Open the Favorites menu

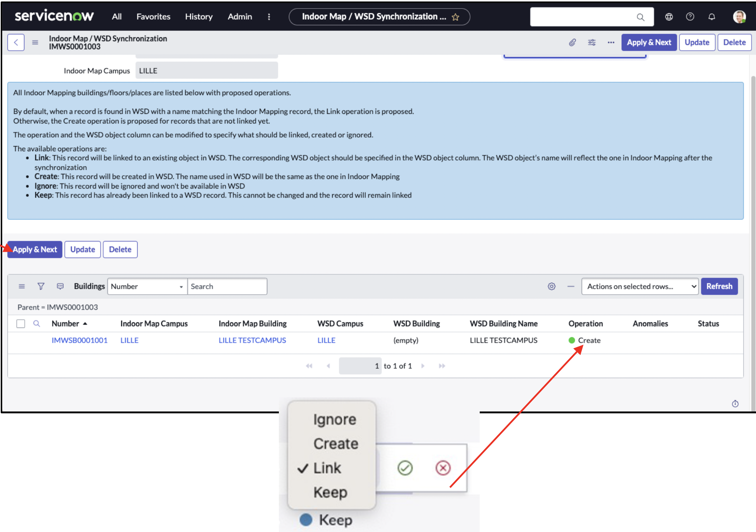(x=153, y=17)
